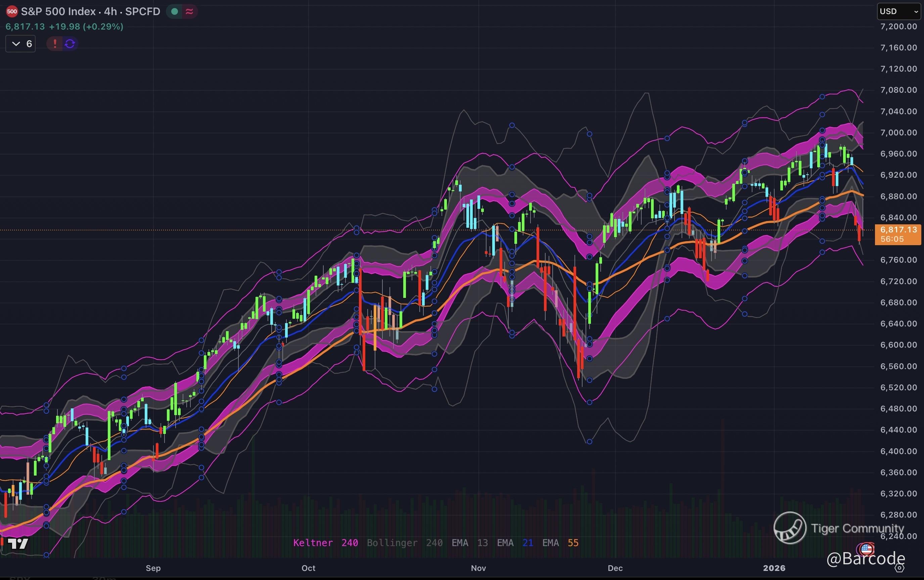Image resolution: width=924 pixels, height=580 pixels.
Task: Toggle the Keltner 240 indicator label
Action: (325, 543)
